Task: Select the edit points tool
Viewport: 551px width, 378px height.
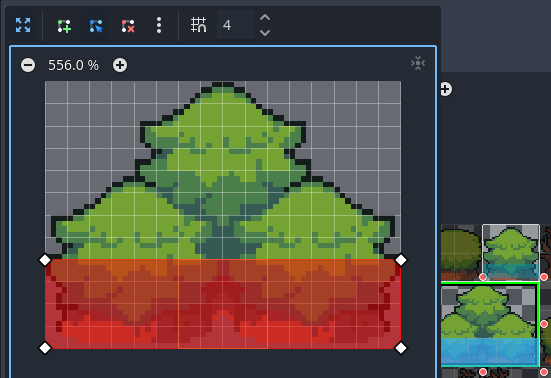Action: (x=96, y=26)
